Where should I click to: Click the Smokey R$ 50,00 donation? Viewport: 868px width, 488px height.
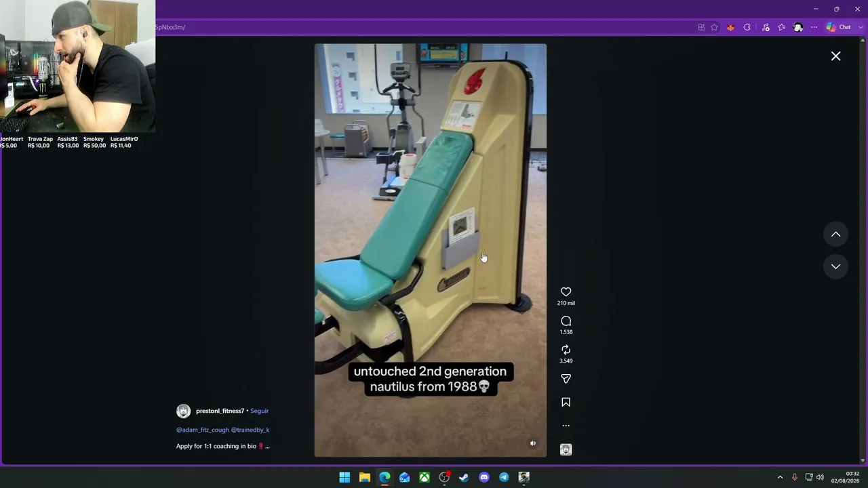point(94,142)
